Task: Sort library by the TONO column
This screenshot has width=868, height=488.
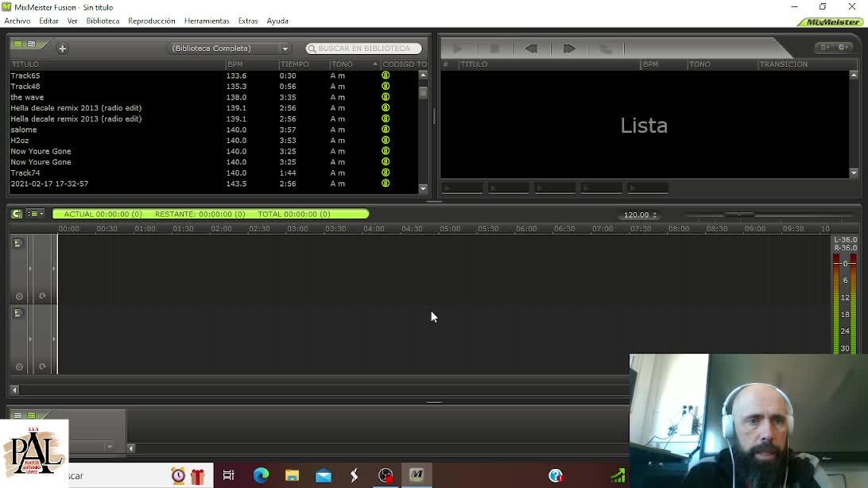Action: 342,64
